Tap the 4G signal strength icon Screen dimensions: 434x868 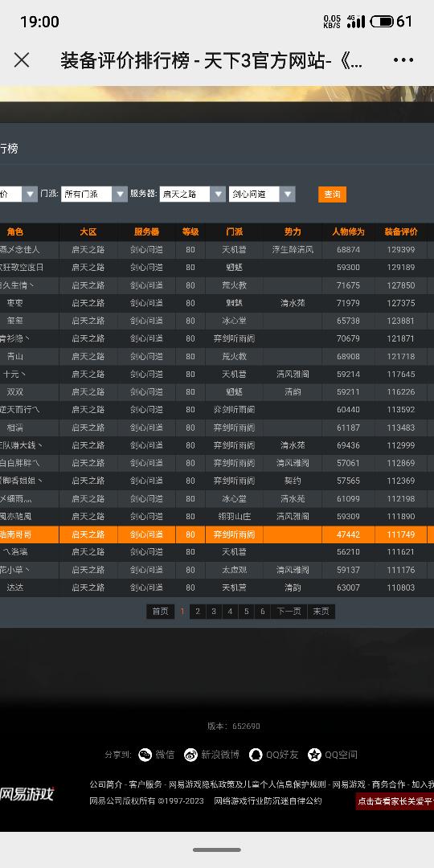pyautogui.click(x=355, y=22)
